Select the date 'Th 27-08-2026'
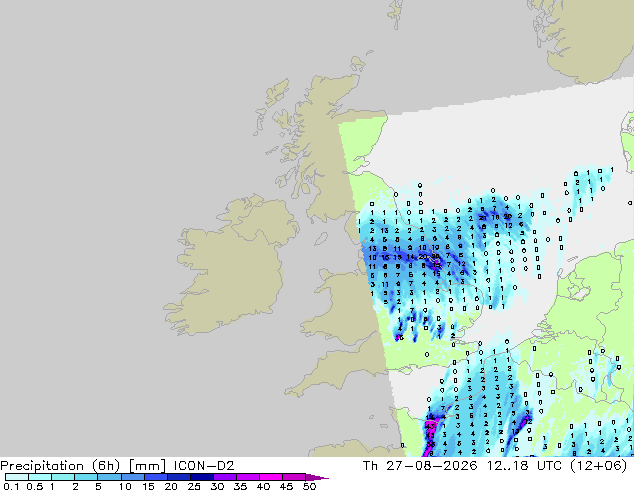This screenshot has width=634, height=490. point(420,466)
